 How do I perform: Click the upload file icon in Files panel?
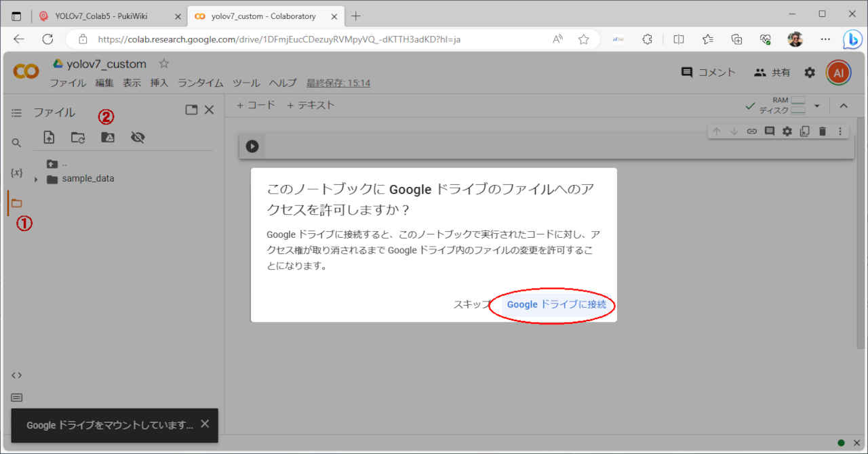(x=49, y=138)
